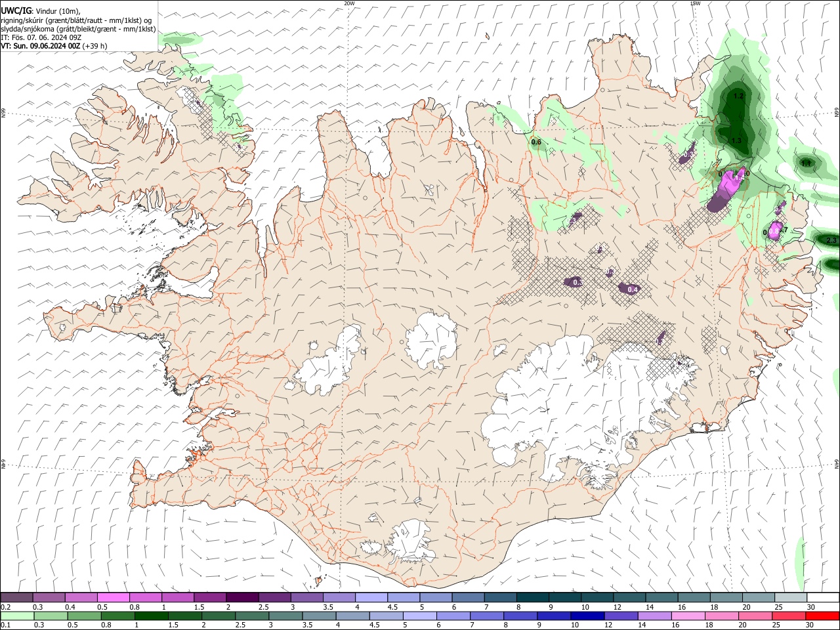Pick bottom legend swatch between 0.1 and 0.3

17,616
